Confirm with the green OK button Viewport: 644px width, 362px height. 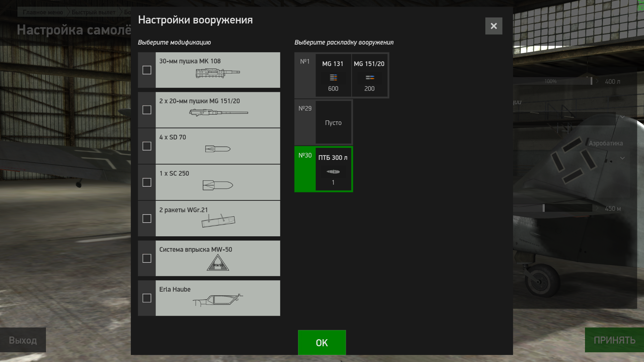coord(322,343)
